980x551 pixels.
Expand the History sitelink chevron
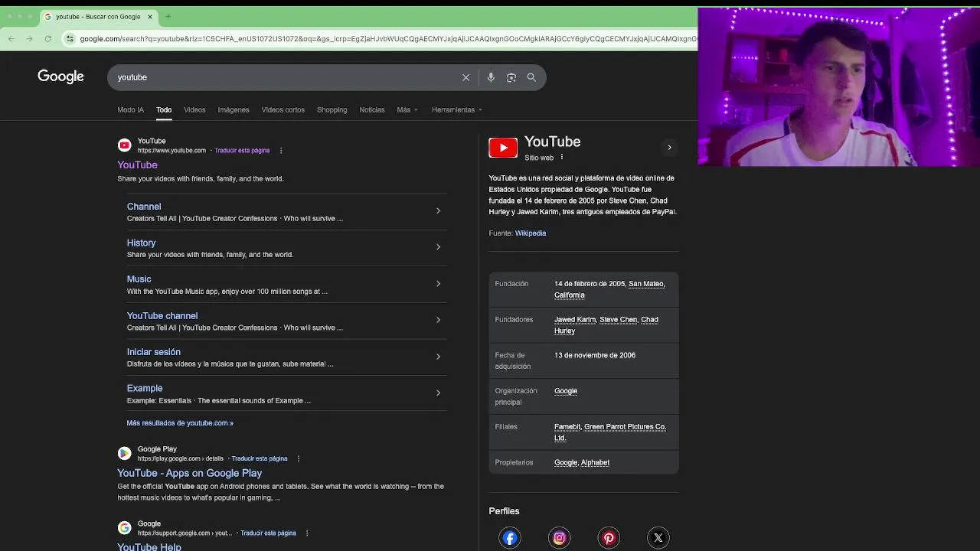click(438, 247)
